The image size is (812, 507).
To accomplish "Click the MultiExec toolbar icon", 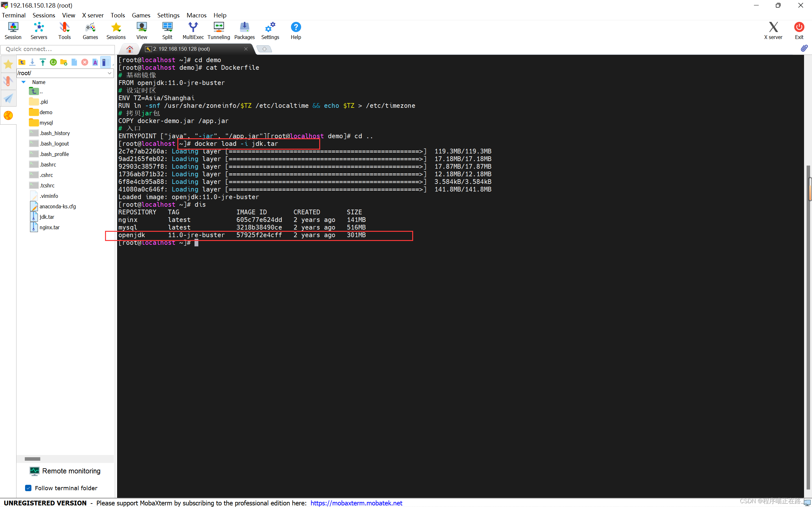I will tap(193, 30).
